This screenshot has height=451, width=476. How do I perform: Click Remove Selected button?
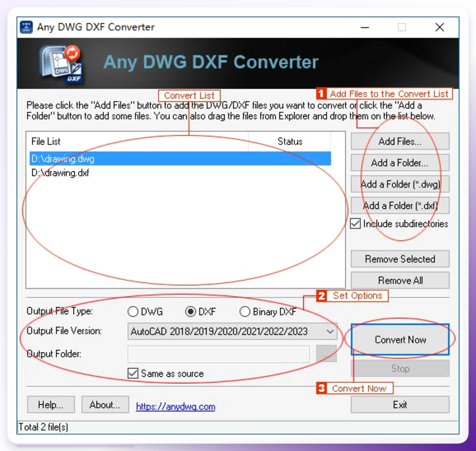(x=400, y=259)
